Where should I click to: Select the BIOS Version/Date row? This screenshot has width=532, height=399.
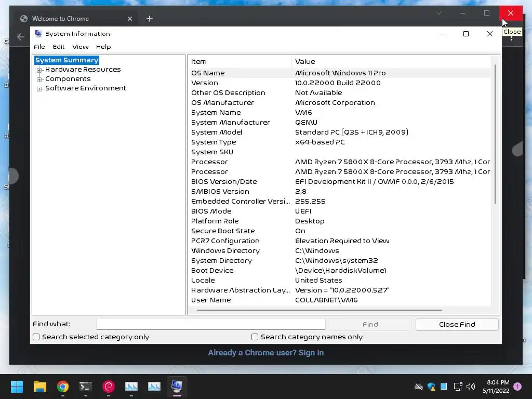point(339,181)
